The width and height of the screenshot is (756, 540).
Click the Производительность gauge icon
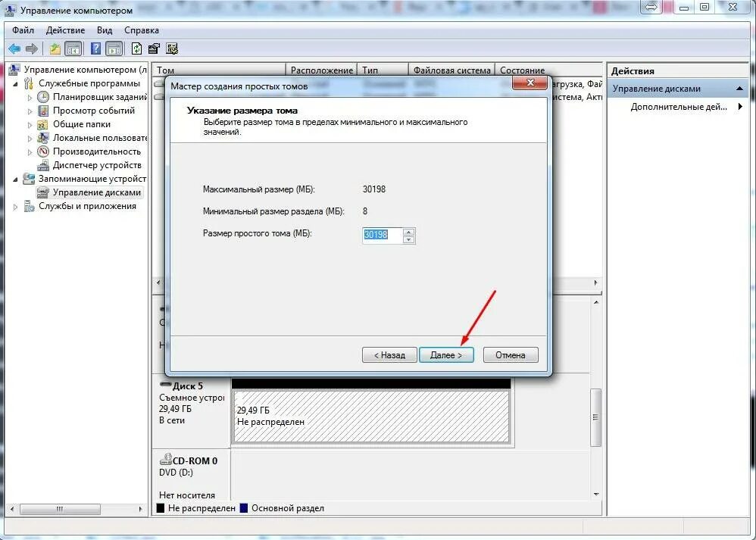(43, 151)
